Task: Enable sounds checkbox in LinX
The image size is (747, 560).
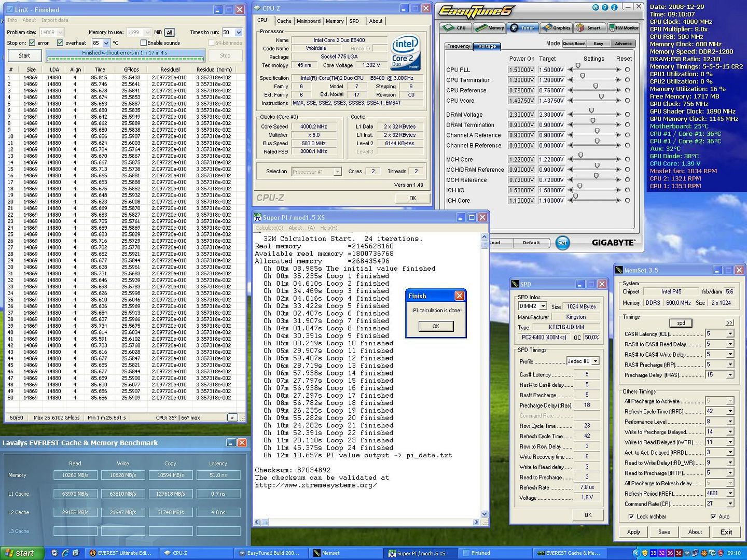Action: coord(144,43)
